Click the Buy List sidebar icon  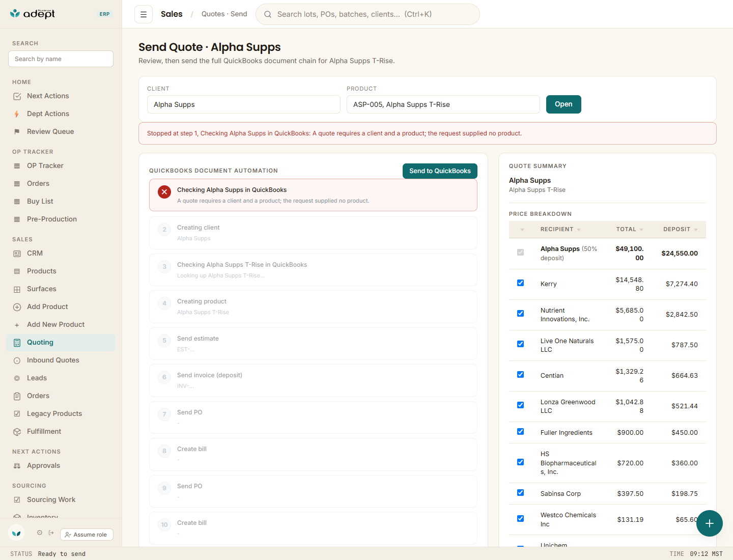17,202
